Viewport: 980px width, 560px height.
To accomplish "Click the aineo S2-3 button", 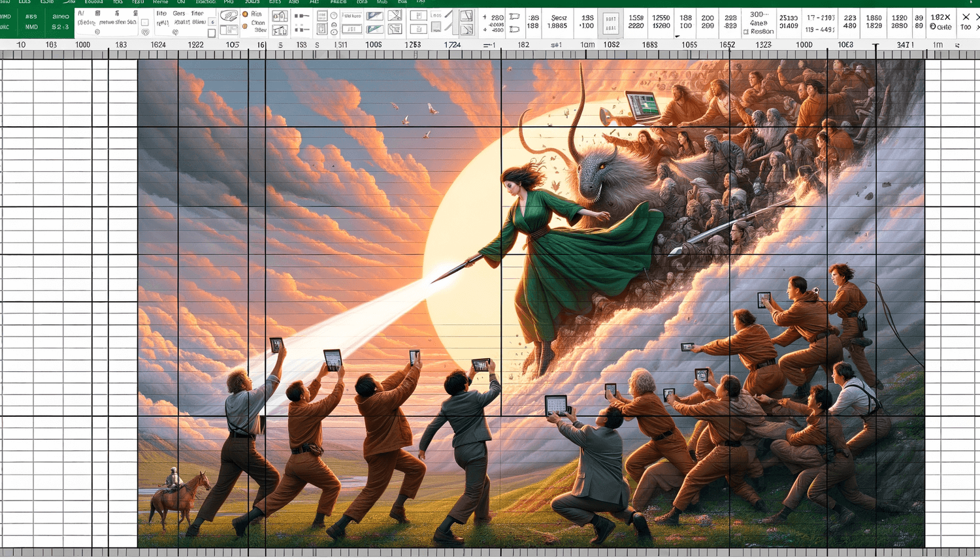I will click(60, 22).
